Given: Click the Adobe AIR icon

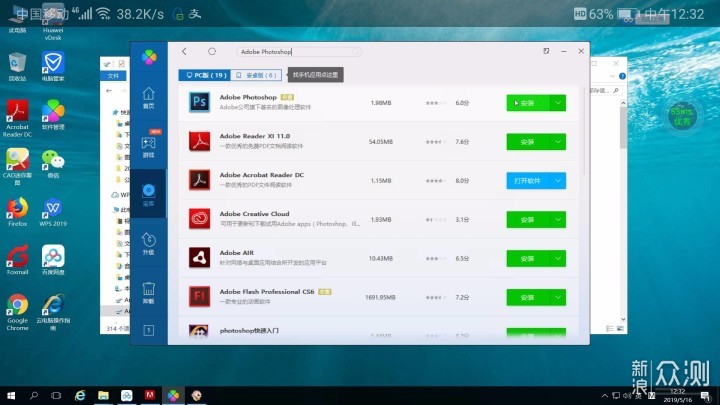Looking at the screenshot, I should tap(199, 258).
